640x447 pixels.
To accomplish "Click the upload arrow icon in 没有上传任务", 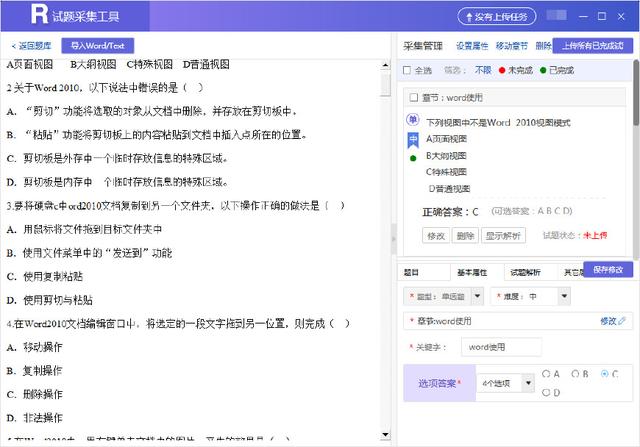I will tap(469, 17).
